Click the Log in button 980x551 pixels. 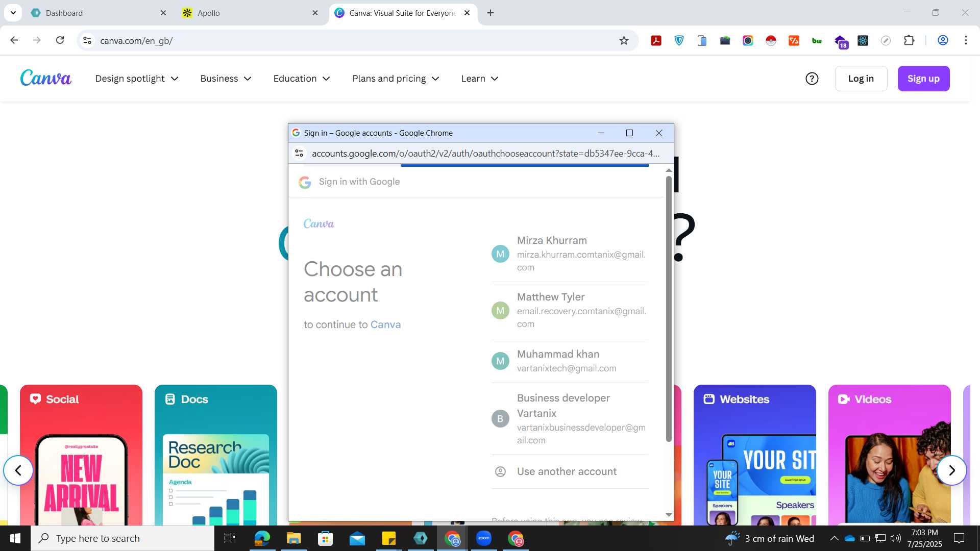click(x=861, y=79)
